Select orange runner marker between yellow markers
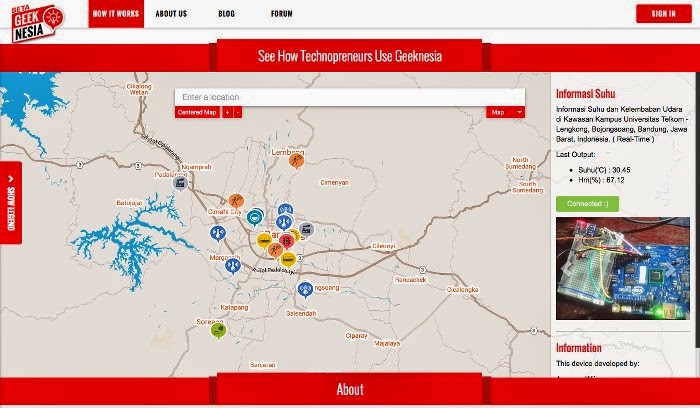This screenshot has height=408, width=700. (275, 250)
